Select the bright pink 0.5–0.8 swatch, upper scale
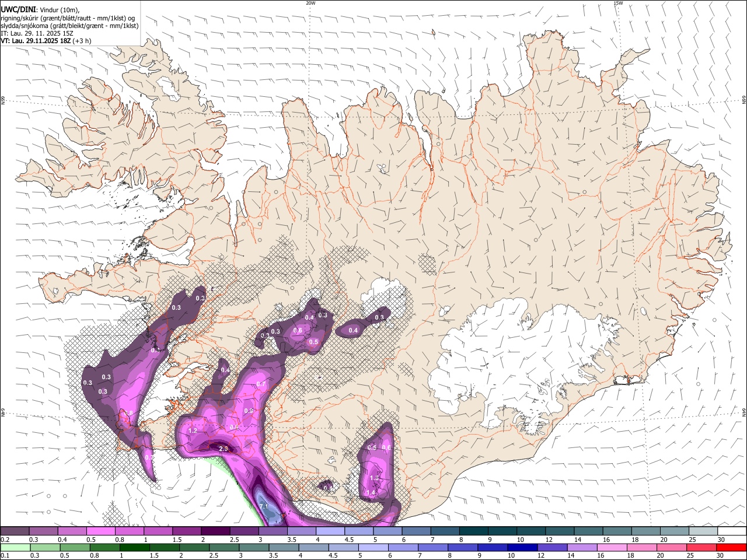747x560 pixels. click(100, 531)
